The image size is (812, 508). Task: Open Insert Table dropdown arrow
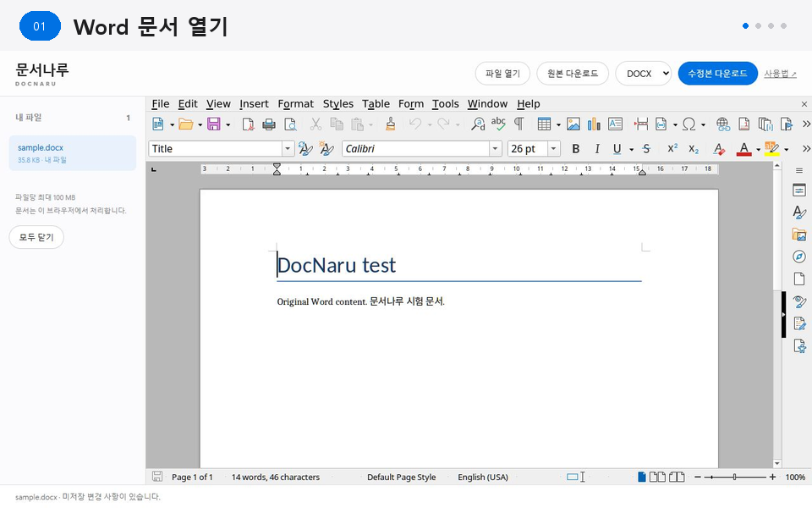coord(558,124)
